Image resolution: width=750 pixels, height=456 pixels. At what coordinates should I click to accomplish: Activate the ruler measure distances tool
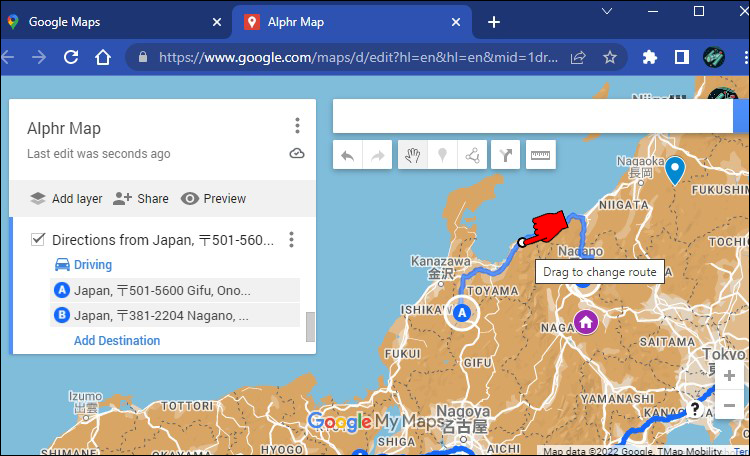pos(541,155)
